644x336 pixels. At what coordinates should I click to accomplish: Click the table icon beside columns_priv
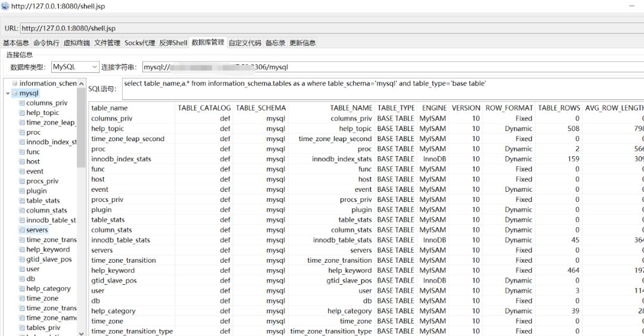(22, 103)
